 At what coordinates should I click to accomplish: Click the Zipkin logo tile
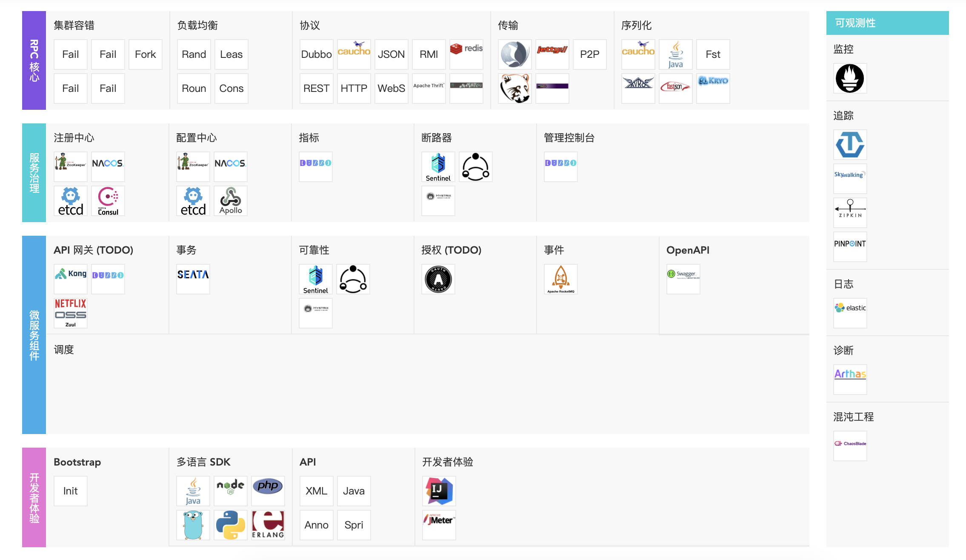click(x=850, y=213)
